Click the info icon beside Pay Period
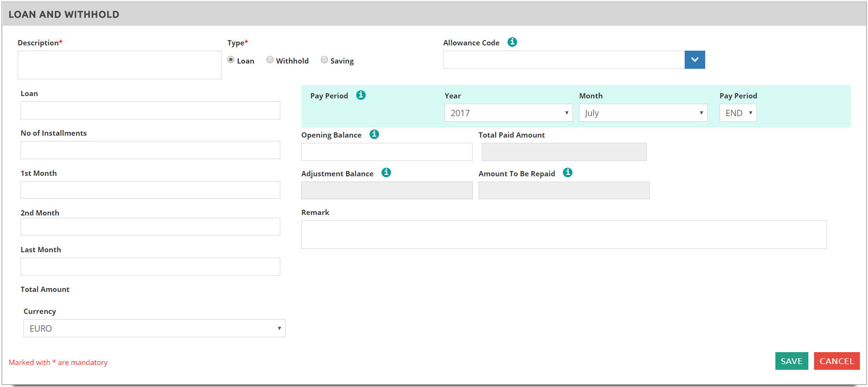Image resolution: width=868 pixels, height=387 pixels. point(361,95)
